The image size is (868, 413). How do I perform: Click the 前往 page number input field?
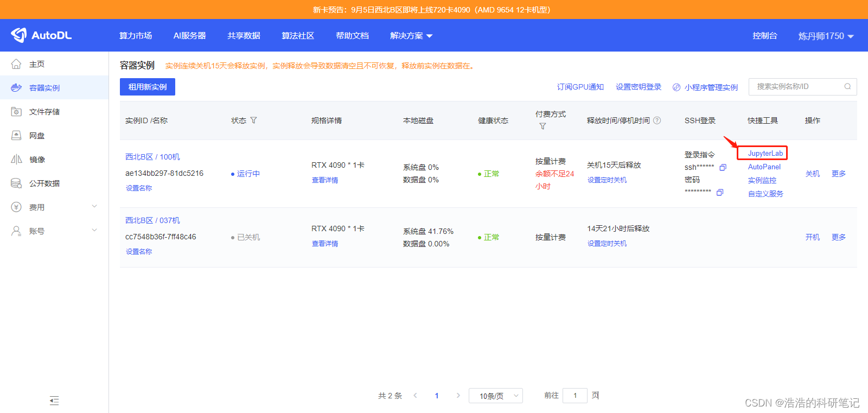coord(575,396)
